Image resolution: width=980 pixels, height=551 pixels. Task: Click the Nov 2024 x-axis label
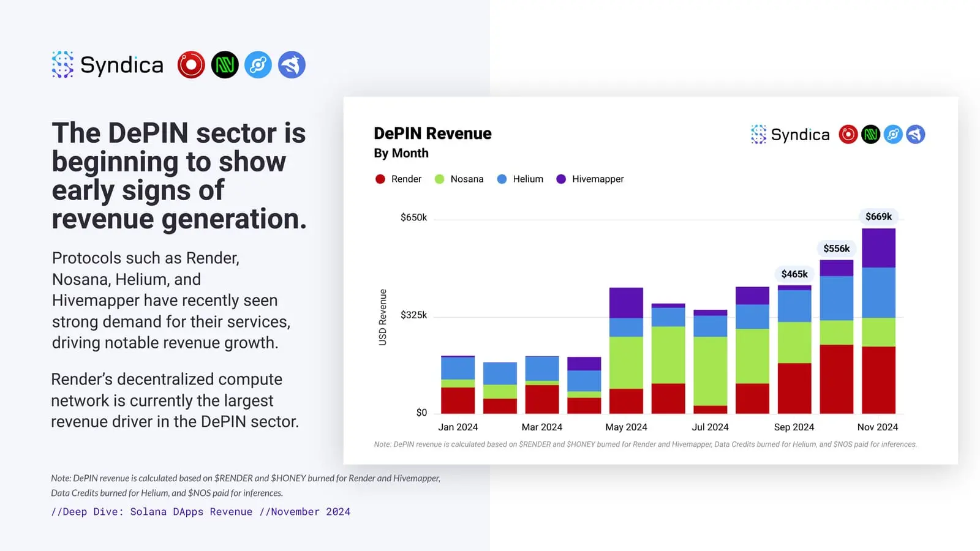point(877,427)
